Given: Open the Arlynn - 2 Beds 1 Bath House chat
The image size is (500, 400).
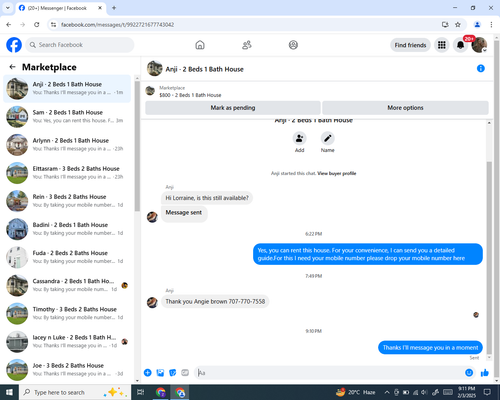Looking at the screenshot, I should (67, 145).
